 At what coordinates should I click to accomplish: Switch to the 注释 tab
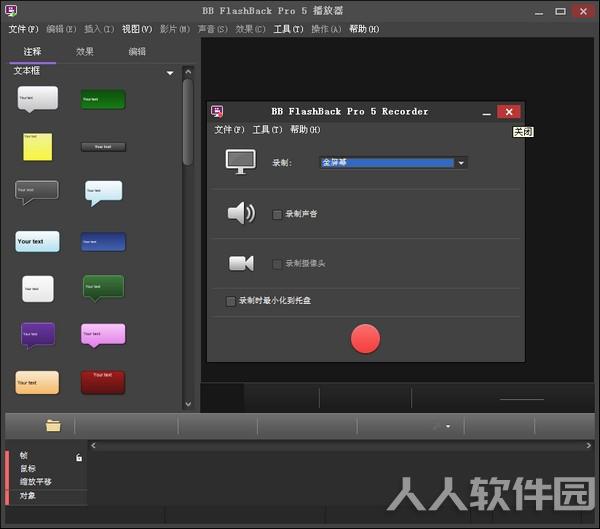click(33, 52)
